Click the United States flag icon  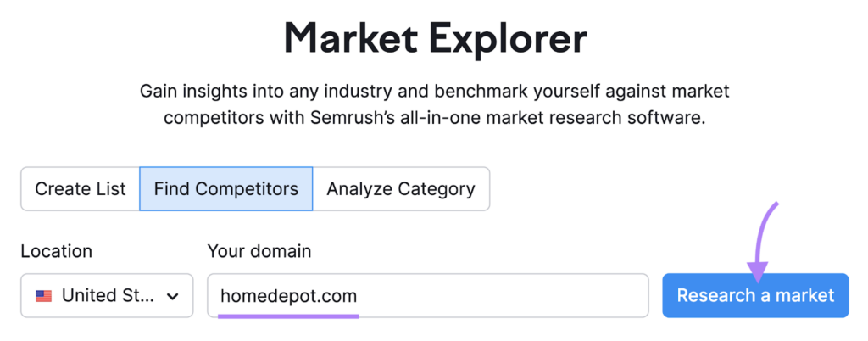pos(44,296)
